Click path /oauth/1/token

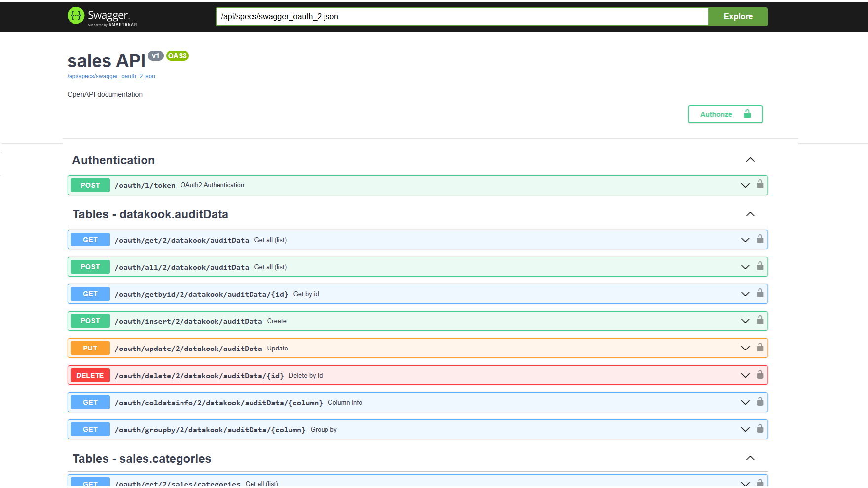[x=145, y=186]
